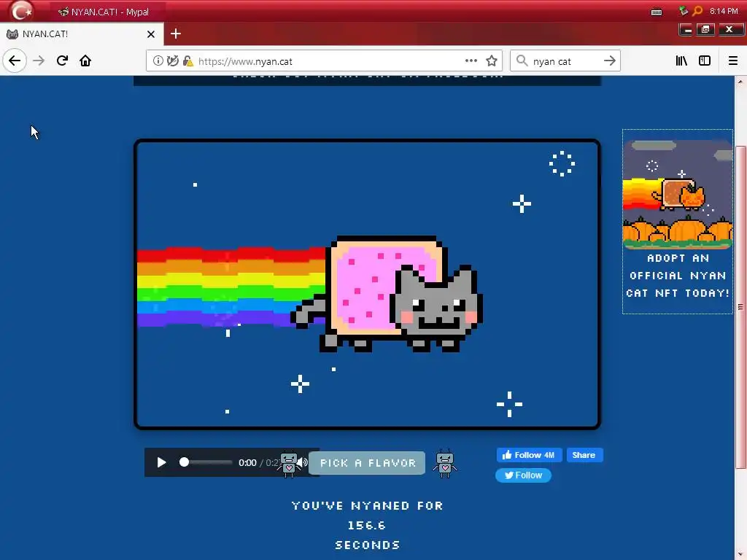Click robot icon left of flavor button
The height and width of the screenshot is (560, 747).
point(289,464)
